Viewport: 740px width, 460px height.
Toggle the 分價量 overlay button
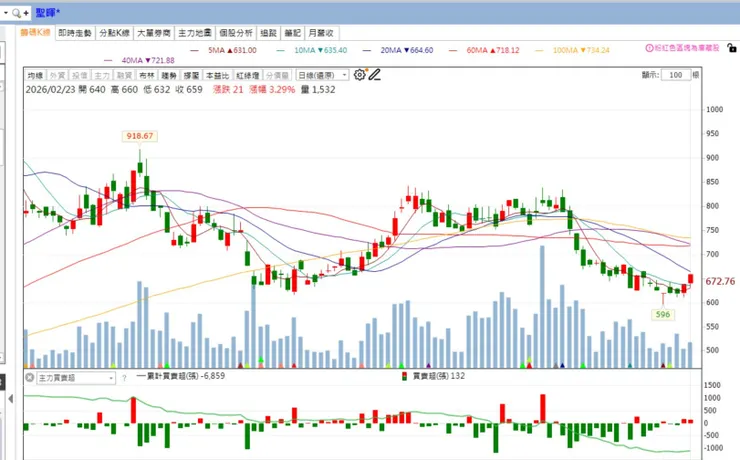coord(277,75)
